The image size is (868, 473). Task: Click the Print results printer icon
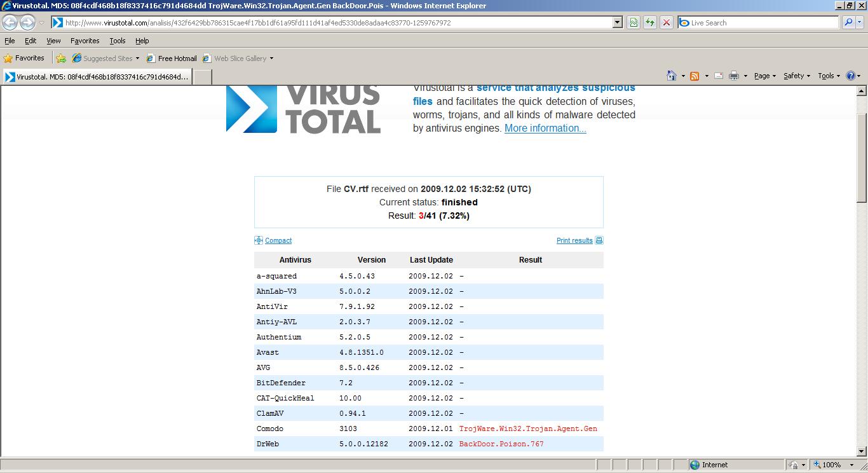click(x=599, y=240)
